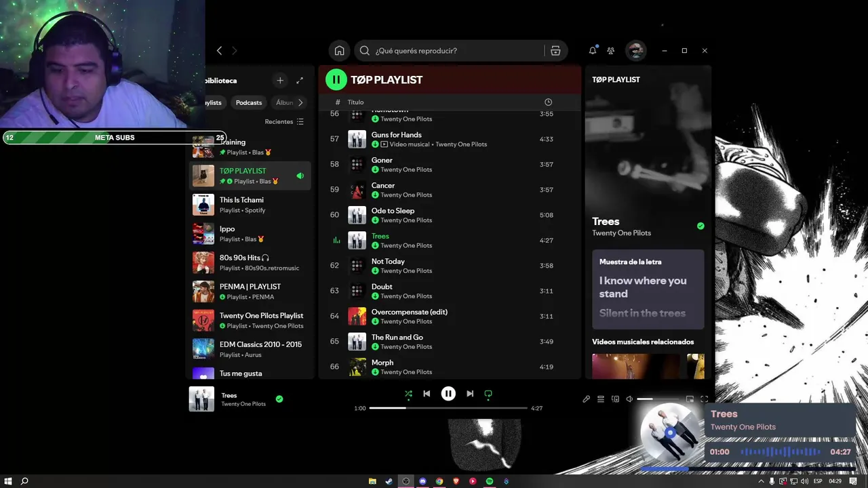Image resolution: width=868 pixels, height=488 pixels.
Task: Open the notifications bell
Action: tap(593, 51)
